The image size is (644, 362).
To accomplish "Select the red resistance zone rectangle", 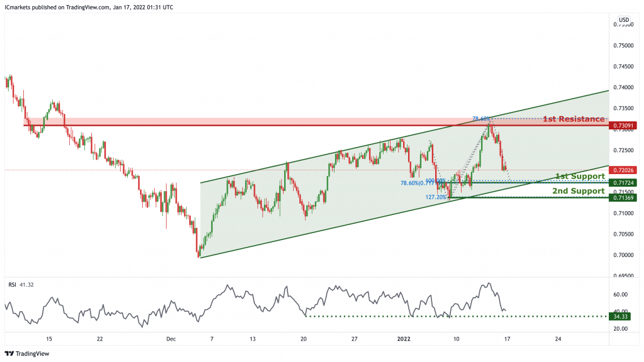I will click(316, 121).
